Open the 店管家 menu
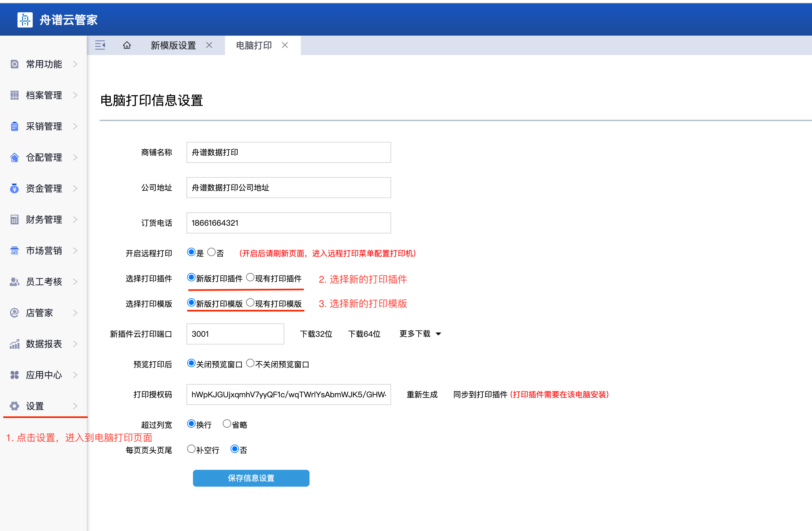 (x=44, y=312)
